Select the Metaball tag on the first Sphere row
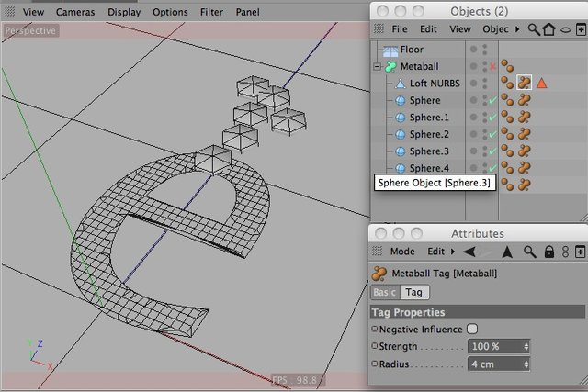This screenshot has width=588, height=392. (x=525, y=100)
